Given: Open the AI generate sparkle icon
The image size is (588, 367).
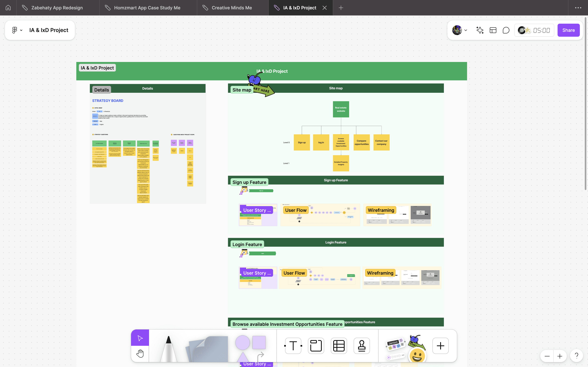Looking at the screenshot, I should [480, 30].
